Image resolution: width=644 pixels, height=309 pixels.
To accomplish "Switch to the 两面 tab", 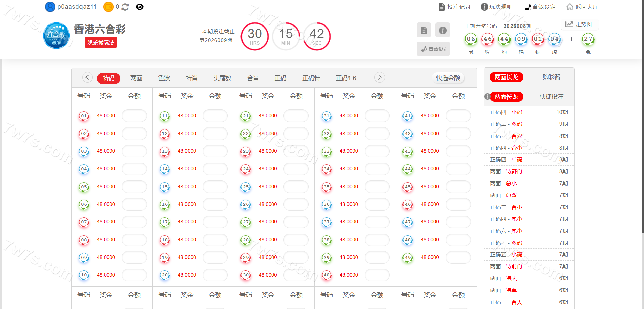I will point(136,78).
